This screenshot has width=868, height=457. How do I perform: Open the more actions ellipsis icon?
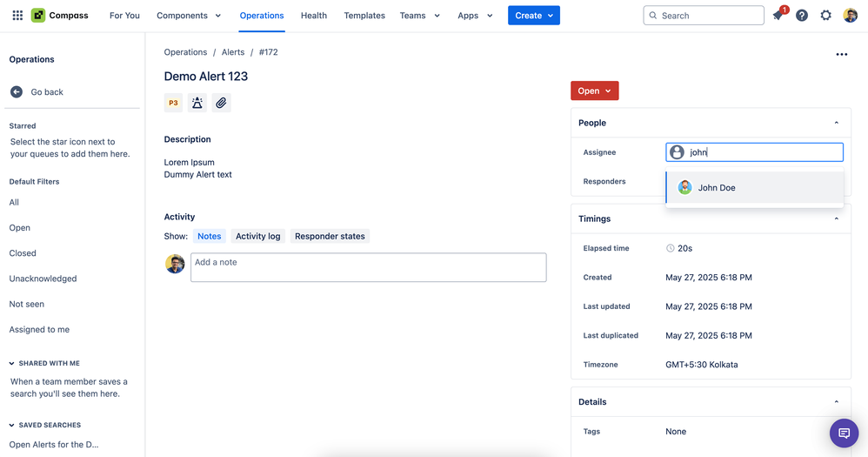(841, 54)
